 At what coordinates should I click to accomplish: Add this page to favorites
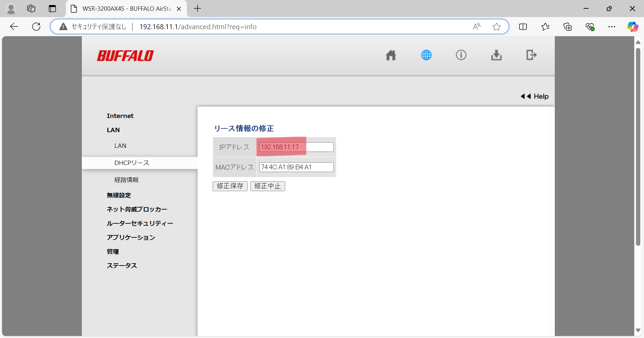tap(496, 26)
